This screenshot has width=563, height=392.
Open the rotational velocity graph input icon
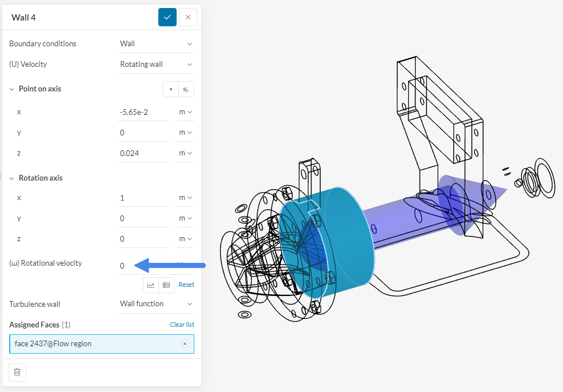tap(150, 285)
